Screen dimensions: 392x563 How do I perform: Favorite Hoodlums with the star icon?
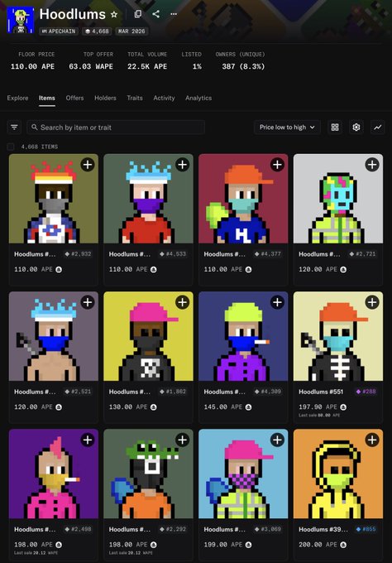click(114, 14)
